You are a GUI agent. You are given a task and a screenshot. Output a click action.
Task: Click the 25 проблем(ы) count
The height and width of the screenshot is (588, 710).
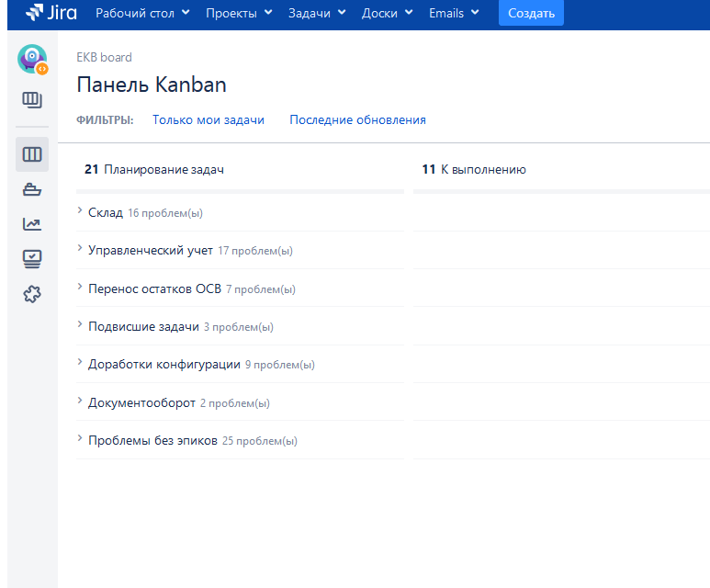tap(260, 441)
